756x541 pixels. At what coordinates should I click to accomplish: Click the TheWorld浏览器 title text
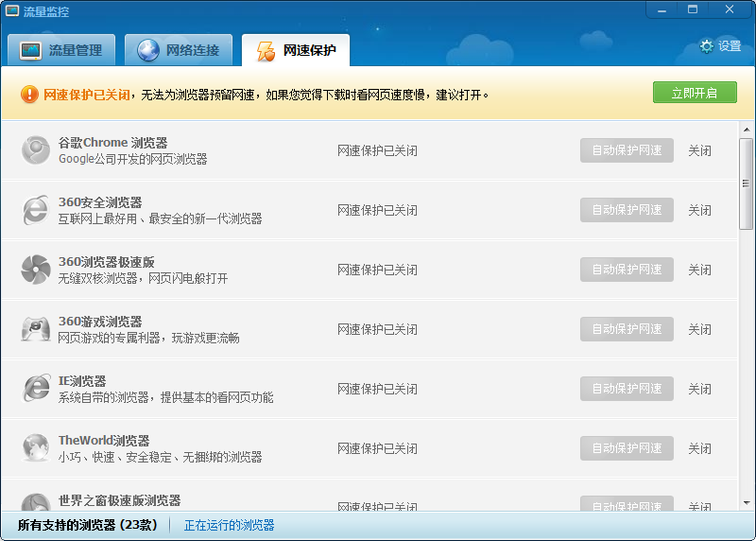tap(104, 441)
